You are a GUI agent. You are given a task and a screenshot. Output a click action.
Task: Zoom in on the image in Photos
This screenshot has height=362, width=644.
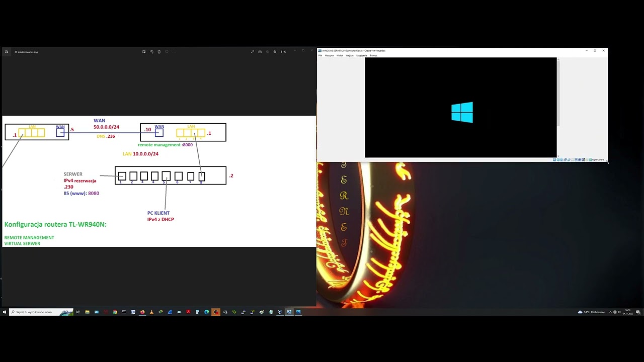pyautogui.click(x=275, y=52)
